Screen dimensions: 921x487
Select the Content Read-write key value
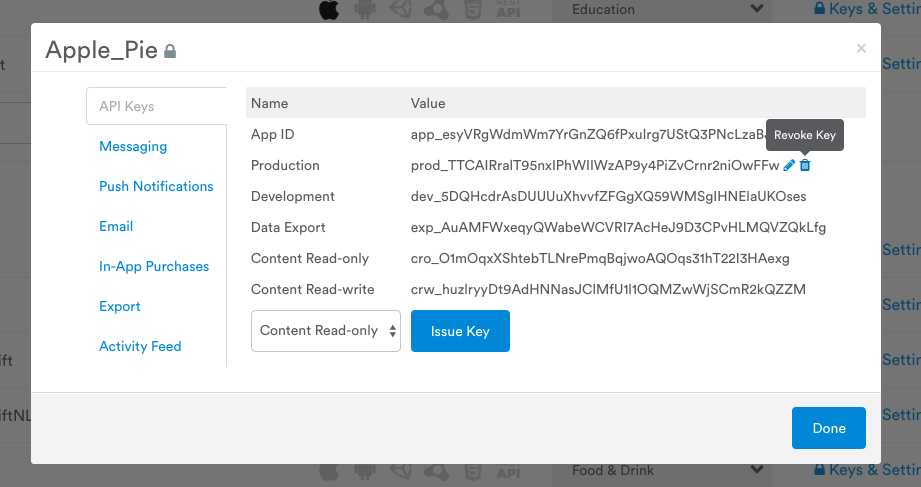point(609,289)
